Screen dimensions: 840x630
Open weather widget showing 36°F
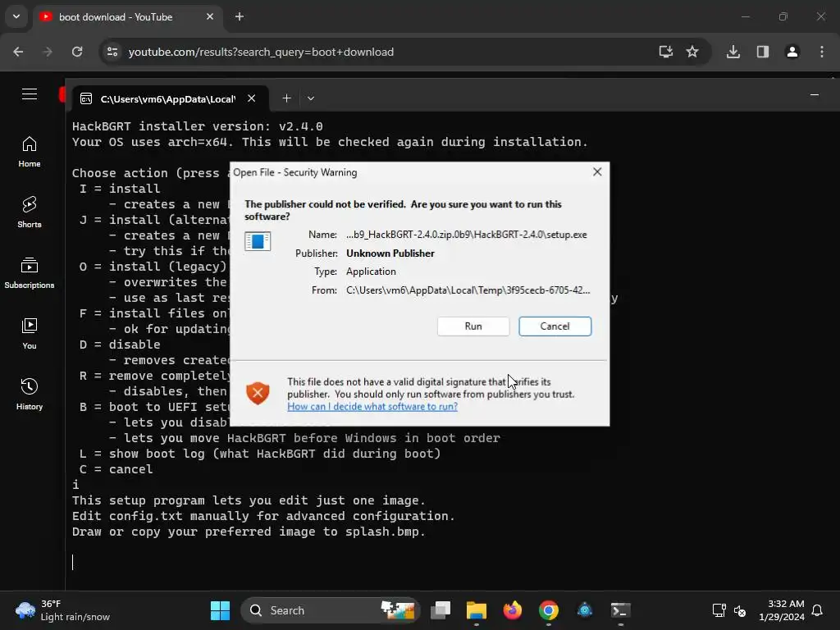point(62,610)
